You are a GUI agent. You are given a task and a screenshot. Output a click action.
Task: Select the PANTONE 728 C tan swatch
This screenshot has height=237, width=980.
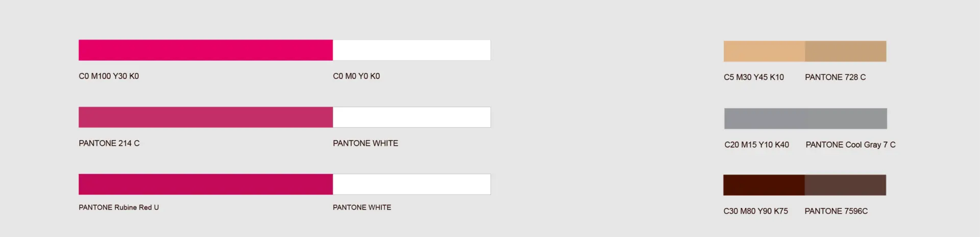click(x=845, y=51)
